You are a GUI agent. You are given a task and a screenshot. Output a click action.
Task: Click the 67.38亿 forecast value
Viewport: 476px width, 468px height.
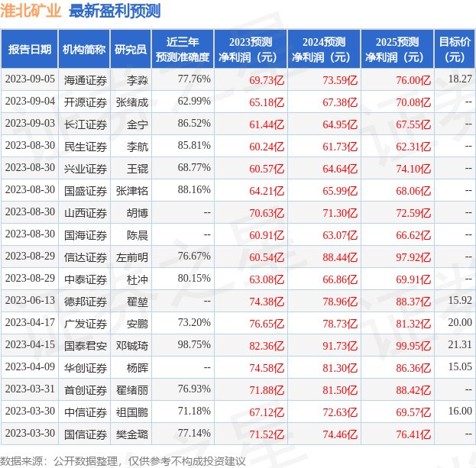(340, 102)
